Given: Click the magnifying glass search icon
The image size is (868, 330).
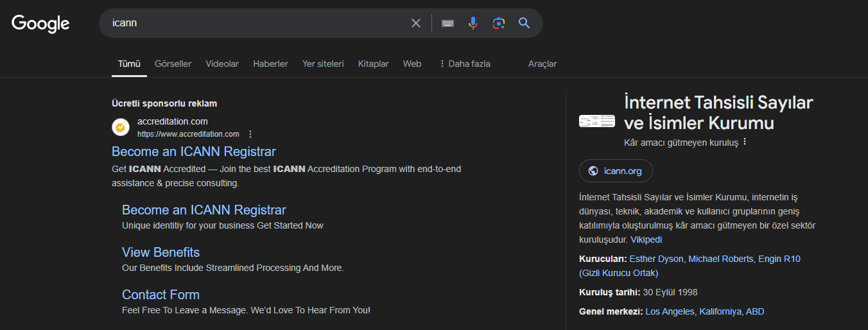Looking at the screenshot, I should [x=525, y=23].
